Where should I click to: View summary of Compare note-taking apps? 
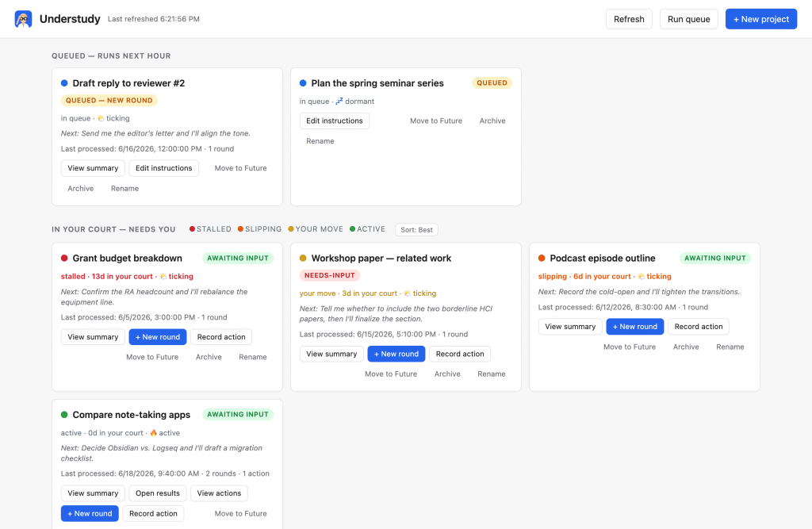(93, 493)
